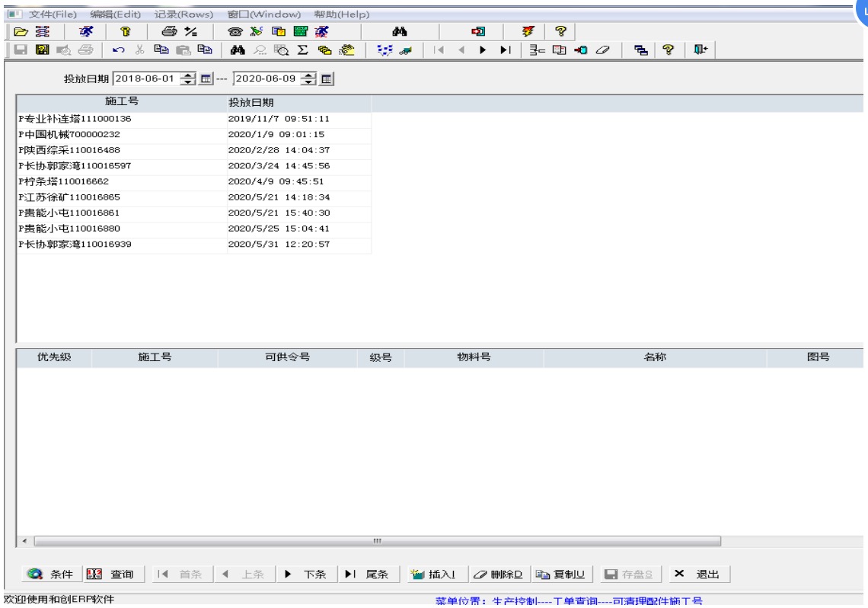868x608 pixels.
Task: Click the 退出 exit button
Action: point(698,574)
